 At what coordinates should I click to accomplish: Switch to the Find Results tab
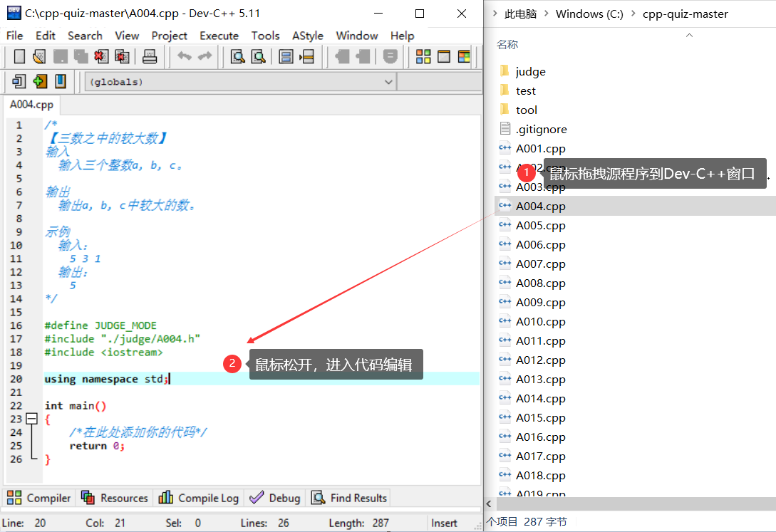coord(349,498)
